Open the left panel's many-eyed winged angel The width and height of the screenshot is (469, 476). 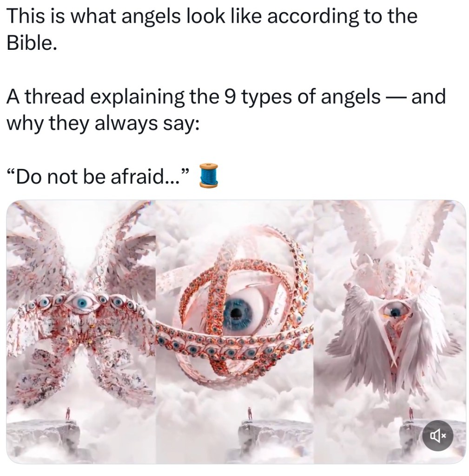point(81,307)
